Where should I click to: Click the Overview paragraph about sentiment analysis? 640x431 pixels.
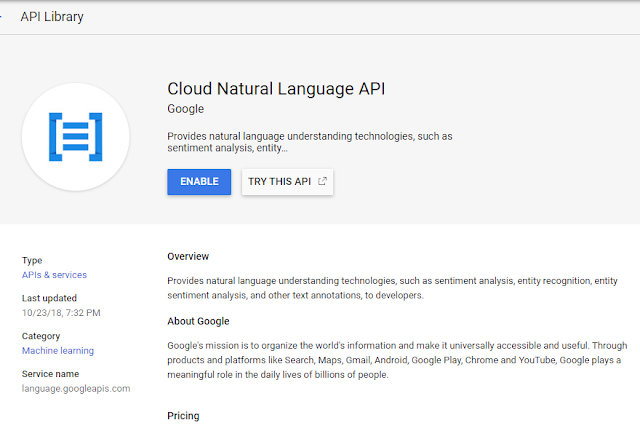pos(392,288)
